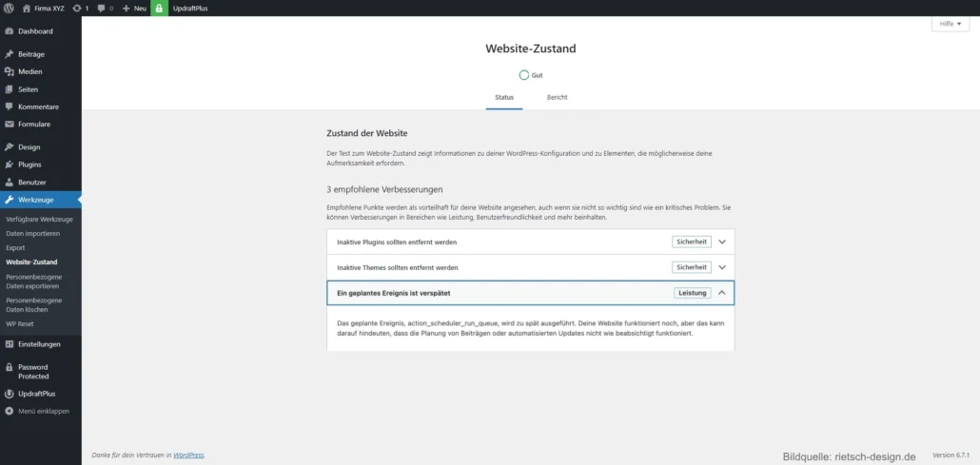Click the Password Protected lock icon
980x465 pixels.
(x=10, y=367)
